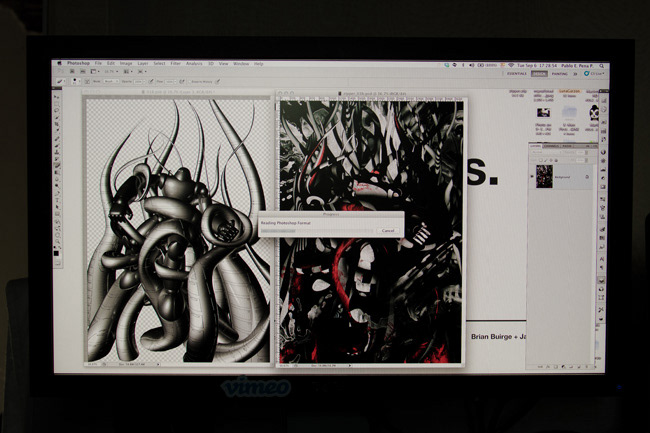Switch to the Design workspace
This screenshot has width=650, height=433.
point(539,74)
